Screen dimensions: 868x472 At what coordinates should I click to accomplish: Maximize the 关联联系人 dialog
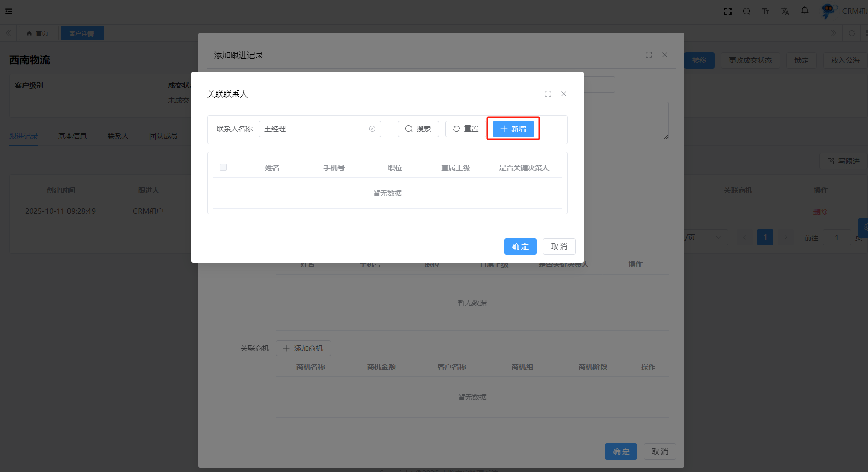point(548,94)
